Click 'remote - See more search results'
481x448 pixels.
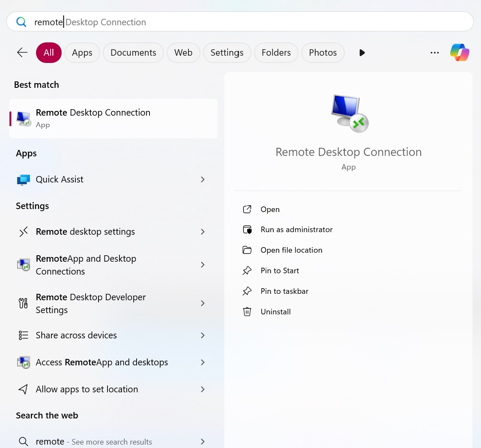[94, 442]
